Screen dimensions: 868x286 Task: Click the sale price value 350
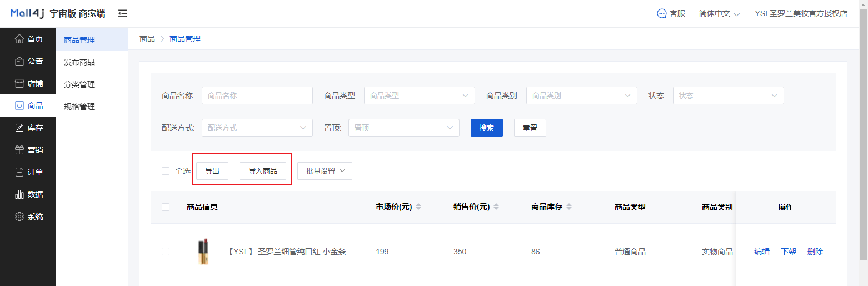coord(460,252)
